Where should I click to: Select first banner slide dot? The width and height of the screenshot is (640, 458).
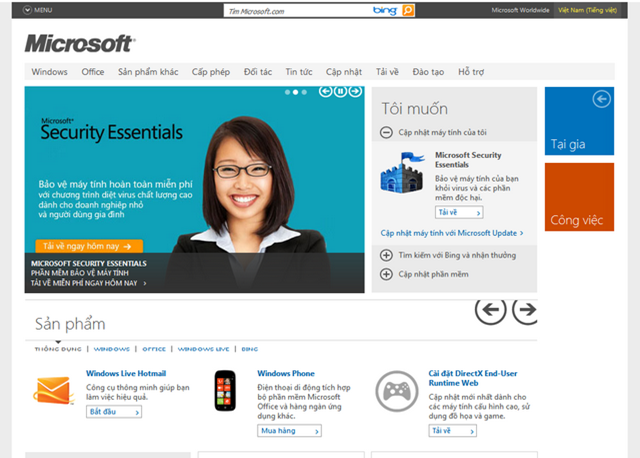click(x=287, y=92)
